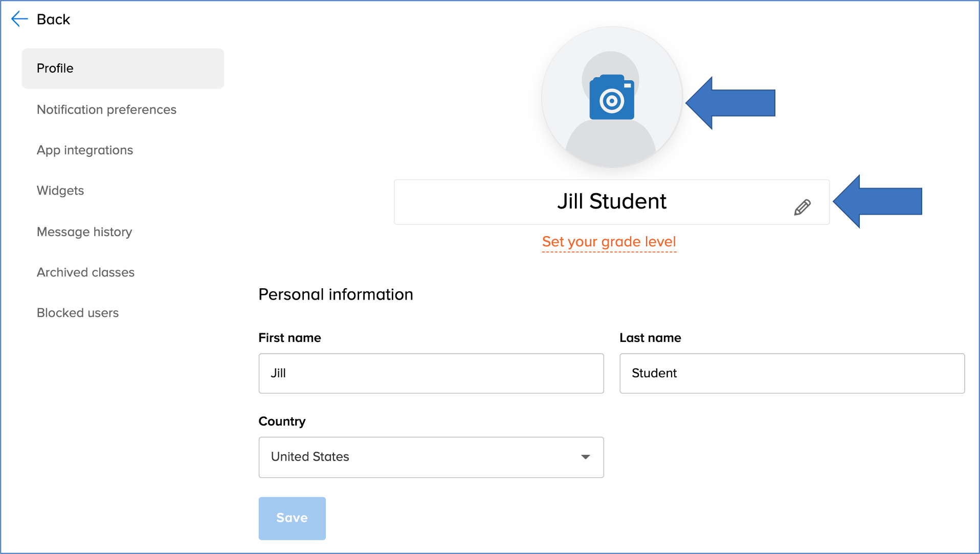Click the Back text link
The width and height of the screenshot is (980, 554).
[53, 19]
